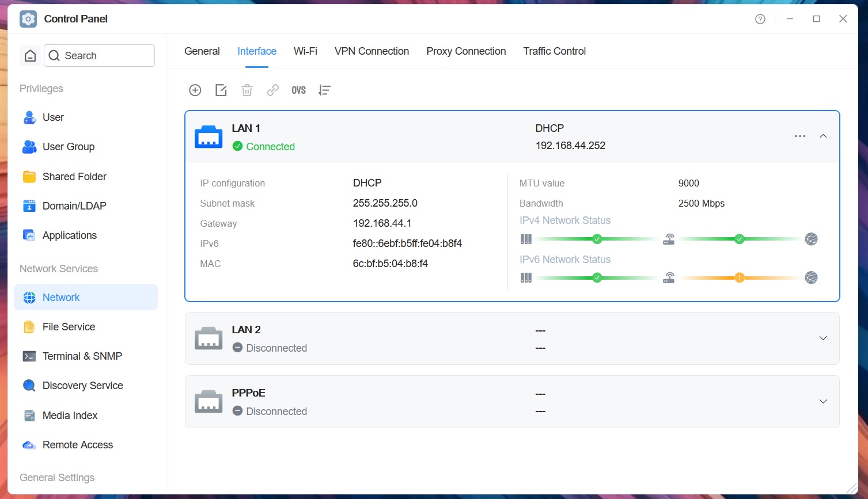Click the edit interface pencil icon
Image resolution: width=868 pixels, height=499 pixels.
point(221,90)
